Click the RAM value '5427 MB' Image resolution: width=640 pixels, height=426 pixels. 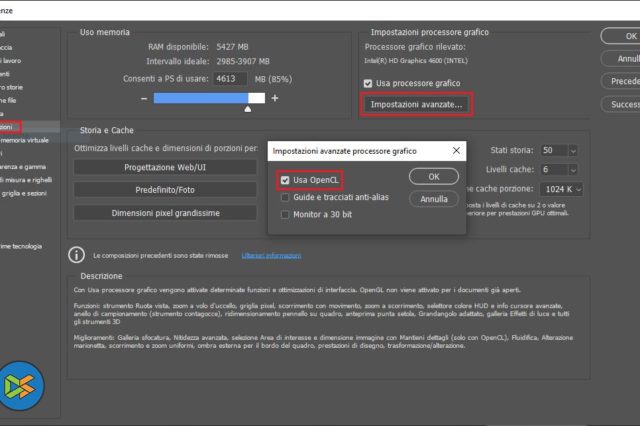pyautogui.click(x=232, y=47)
